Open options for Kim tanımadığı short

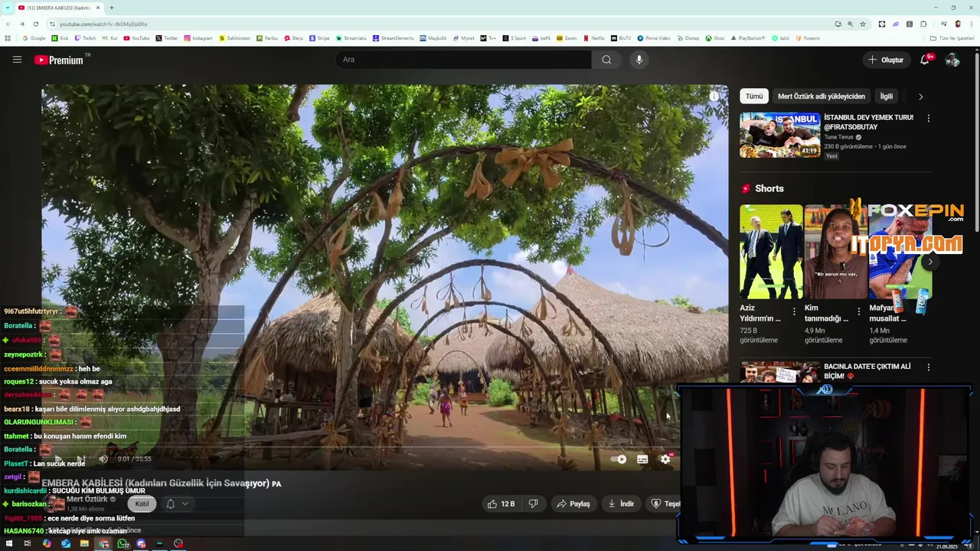pos(858,311)
